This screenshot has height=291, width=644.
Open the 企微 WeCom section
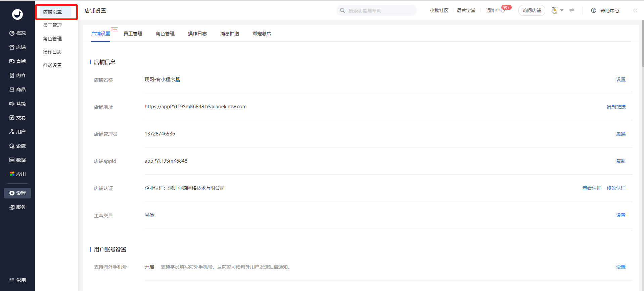tap(17, 146)
